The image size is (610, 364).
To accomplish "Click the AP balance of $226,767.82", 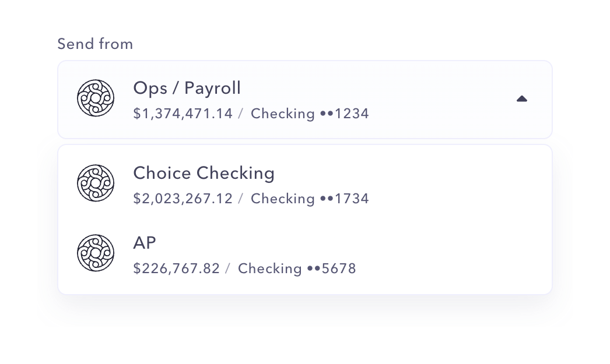I will pos(176,268).
